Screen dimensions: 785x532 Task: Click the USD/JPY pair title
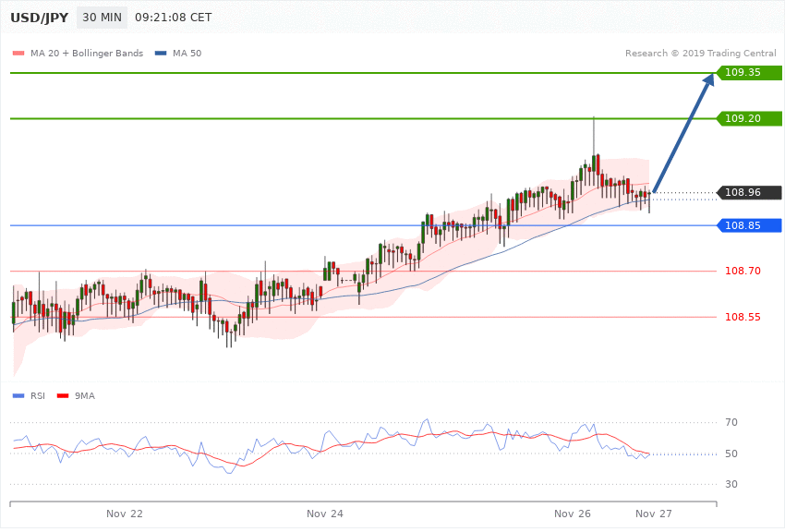point(39,18)
